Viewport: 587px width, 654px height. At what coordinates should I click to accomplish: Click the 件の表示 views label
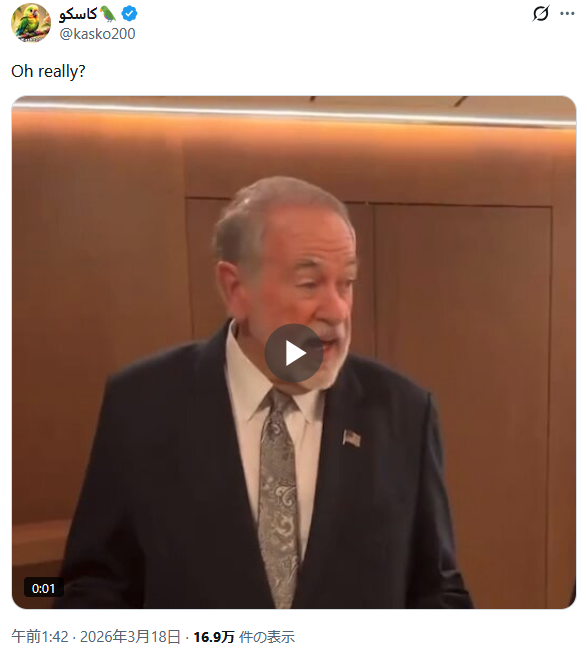click(x=267, y=637)
